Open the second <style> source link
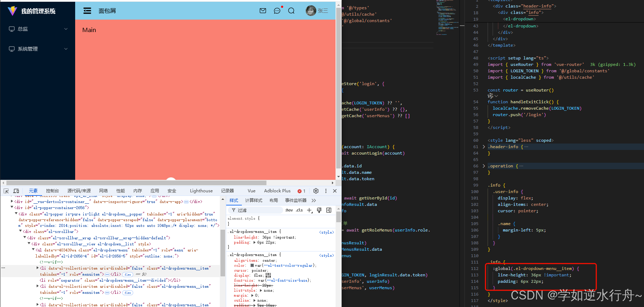 (x=326, y=255)
